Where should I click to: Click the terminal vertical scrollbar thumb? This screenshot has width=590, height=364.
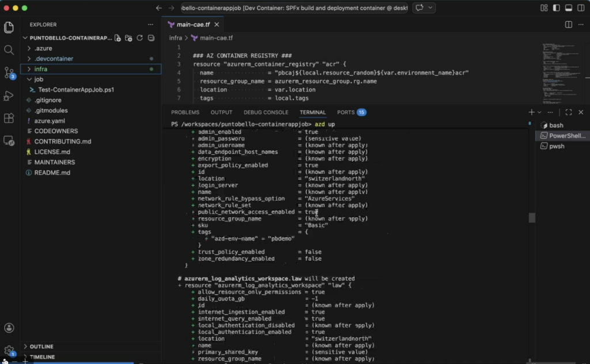coord(532,218)
